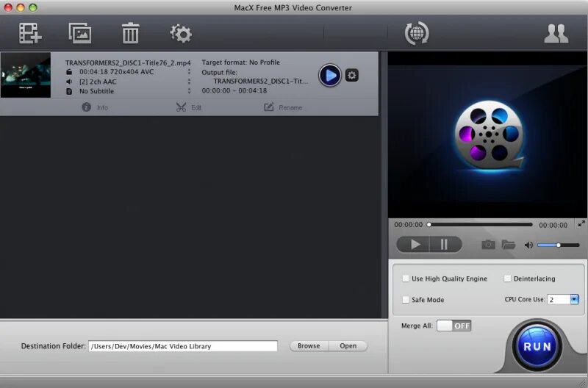Open the gear settings icon in toolbar
This screenshot has height=388, width=588.
point(181,34)
